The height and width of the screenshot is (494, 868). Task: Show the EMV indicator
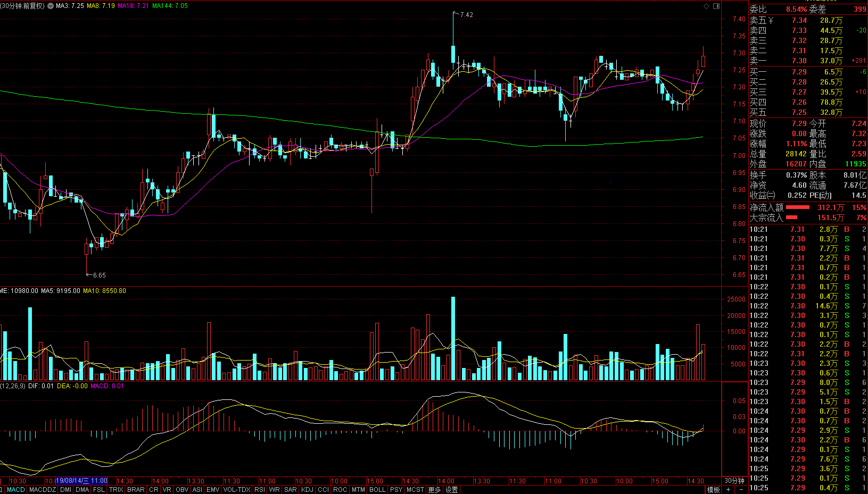(x=213, y=489)
